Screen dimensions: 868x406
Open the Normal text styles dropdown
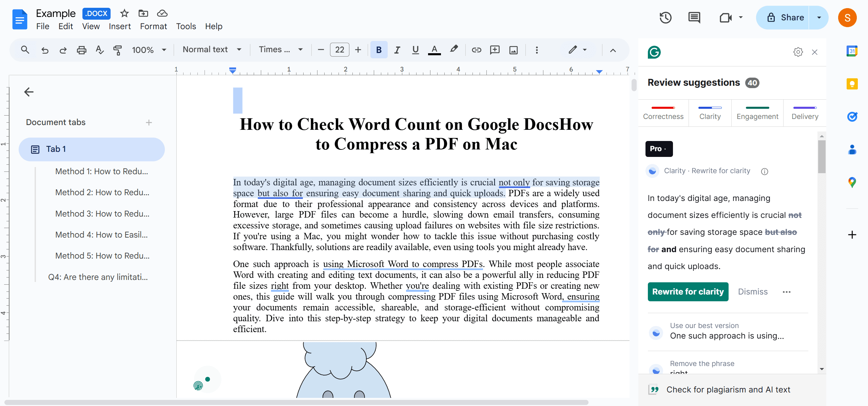point(212,49)
